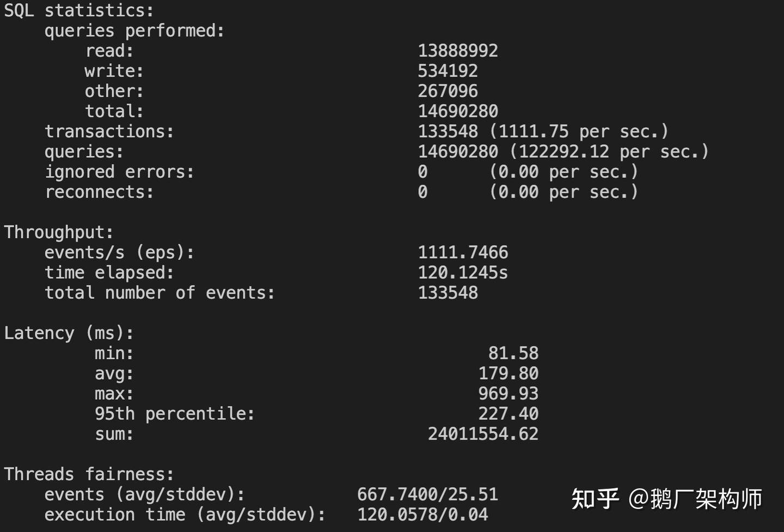Click the SQL statistics heading
This screenshot has height=532, width=784.
[79, 10]
